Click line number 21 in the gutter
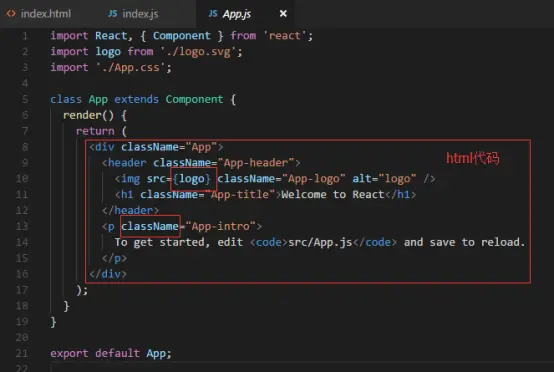This screenshot has height=372, width=554. point(22,353)
